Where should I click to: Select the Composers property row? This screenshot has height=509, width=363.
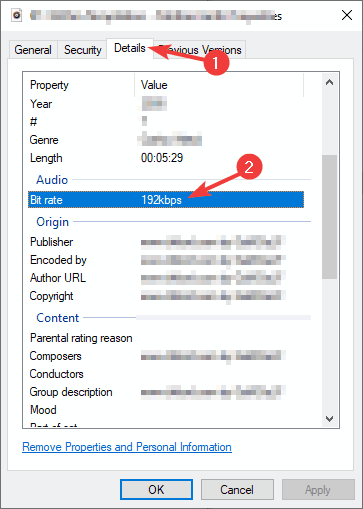(x=166, y=356)
